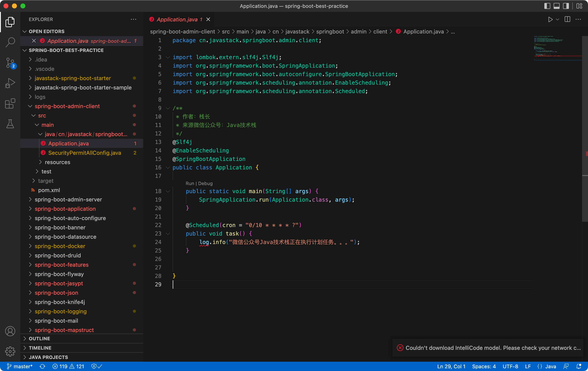588x371 pixels.
Task: Open the Manage gear menu
Action: point(10,351)
